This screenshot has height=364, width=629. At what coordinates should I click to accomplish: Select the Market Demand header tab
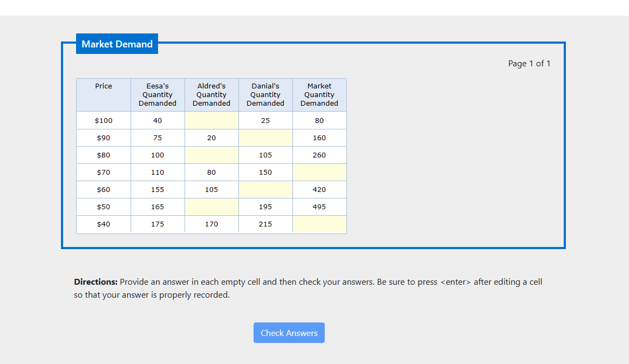[117, 44]
